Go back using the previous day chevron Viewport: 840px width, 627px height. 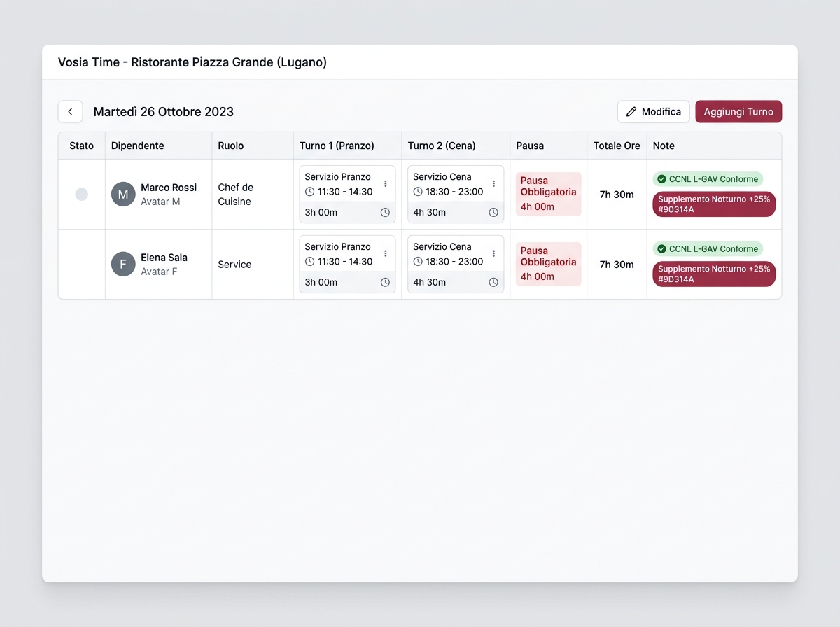pyautogui.click(x=70, y=112)
